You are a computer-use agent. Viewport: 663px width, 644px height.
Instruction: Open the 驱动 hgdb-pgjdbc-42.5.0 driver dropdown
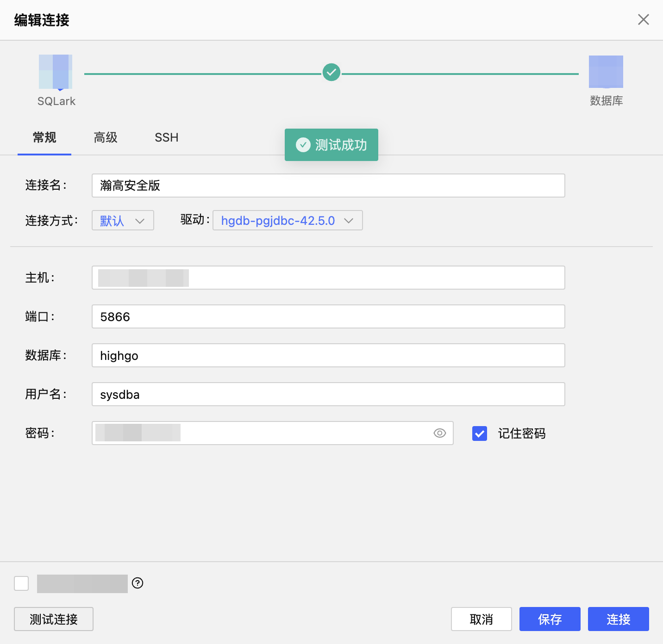tap(287, 221)
